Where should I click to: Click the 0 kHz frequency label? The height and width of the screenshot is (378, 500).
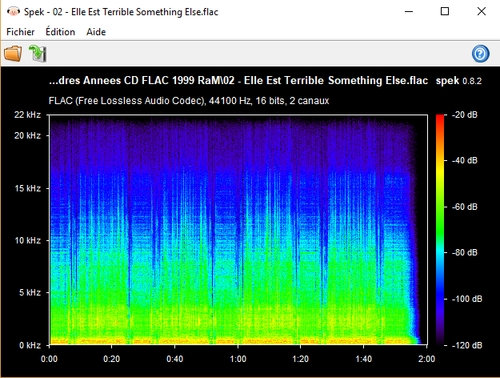30,345
